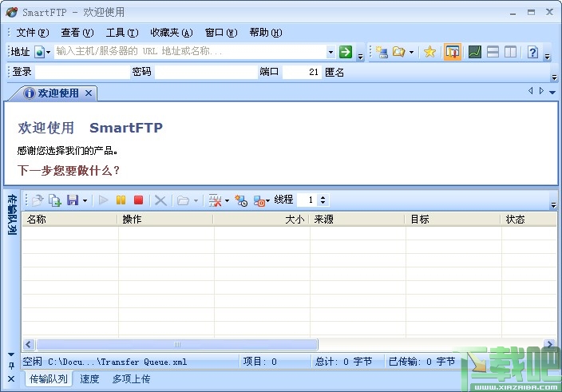Open the 帮助(H) menu
562x392 pixels.
point(266,33)
